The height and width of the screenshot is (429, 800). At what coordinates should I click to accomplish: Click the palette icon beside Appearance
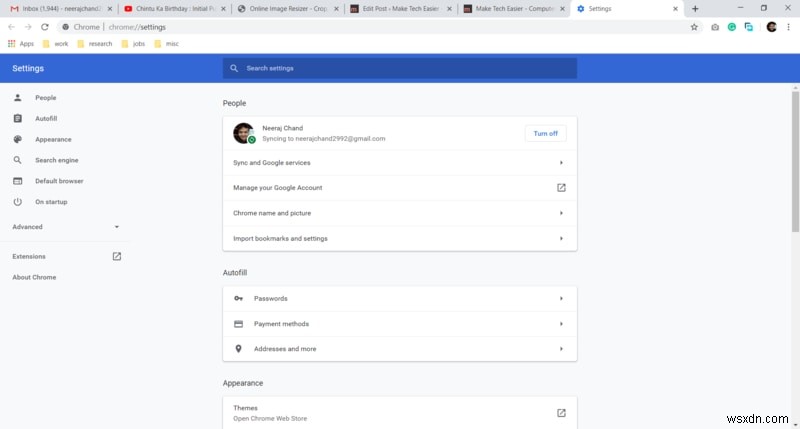click(x=17, y=139)
